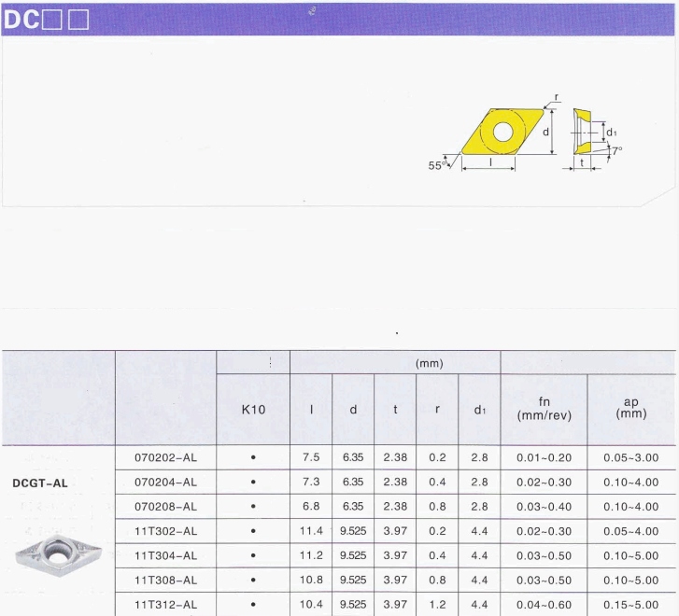Click the l value 7.5

[311, 457]
